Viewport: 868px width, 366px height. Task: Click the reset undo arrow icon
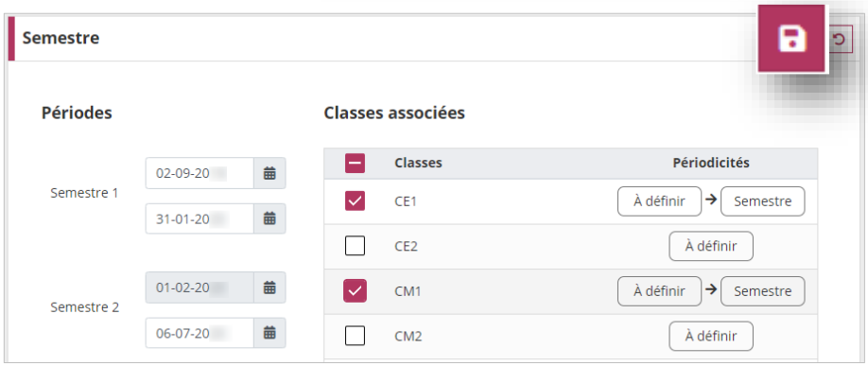[x=840, y=40]
